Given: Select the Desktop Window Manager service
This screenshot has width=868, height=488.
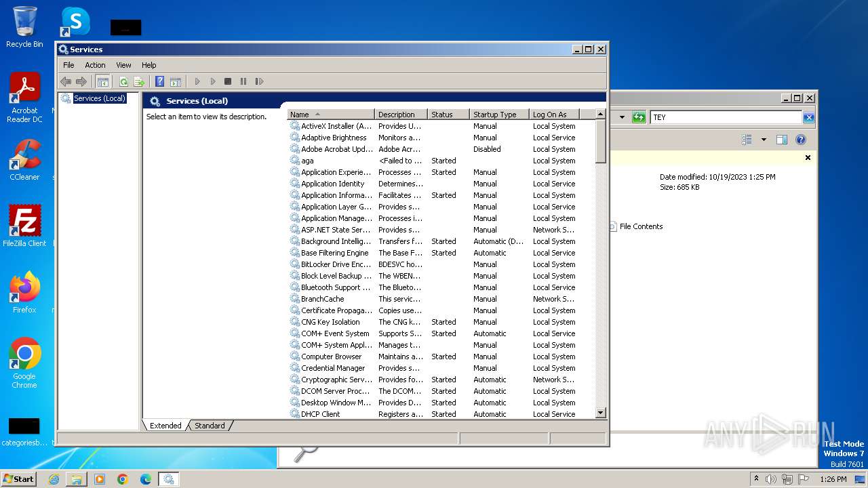Looking at the screenshot, I should 441,403.
